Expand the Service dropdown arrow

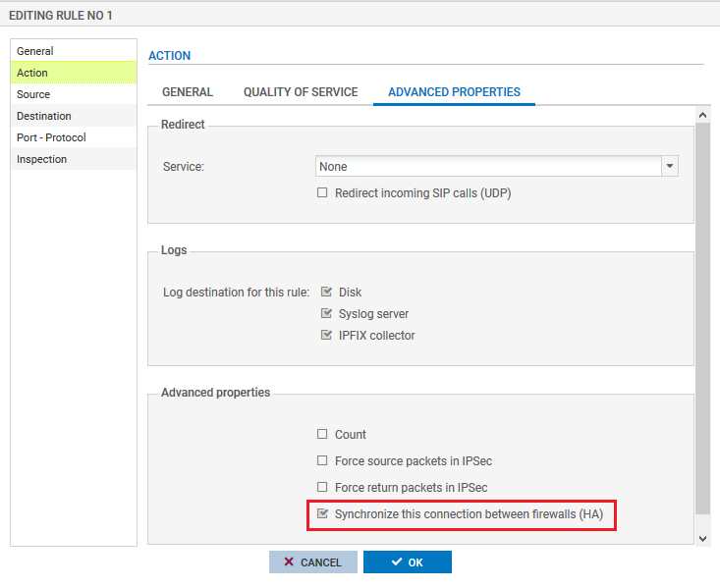[670, 167]
